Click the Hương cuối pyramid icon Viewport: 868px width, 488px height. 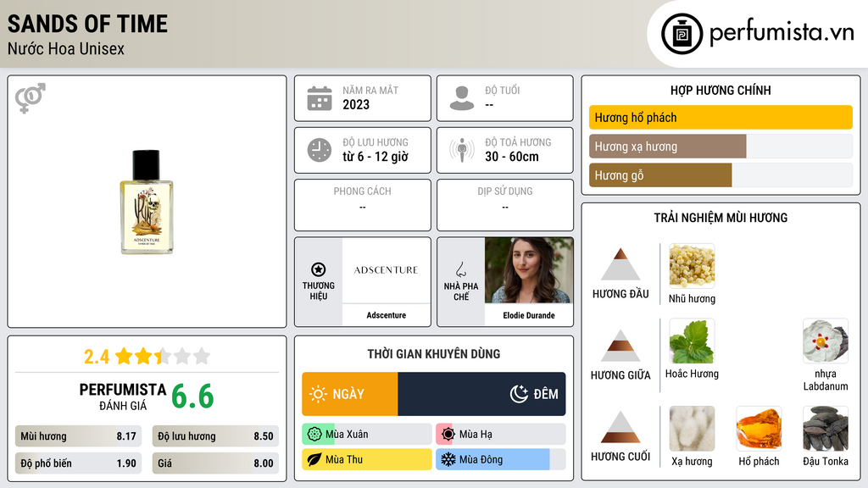pos(620,427)
